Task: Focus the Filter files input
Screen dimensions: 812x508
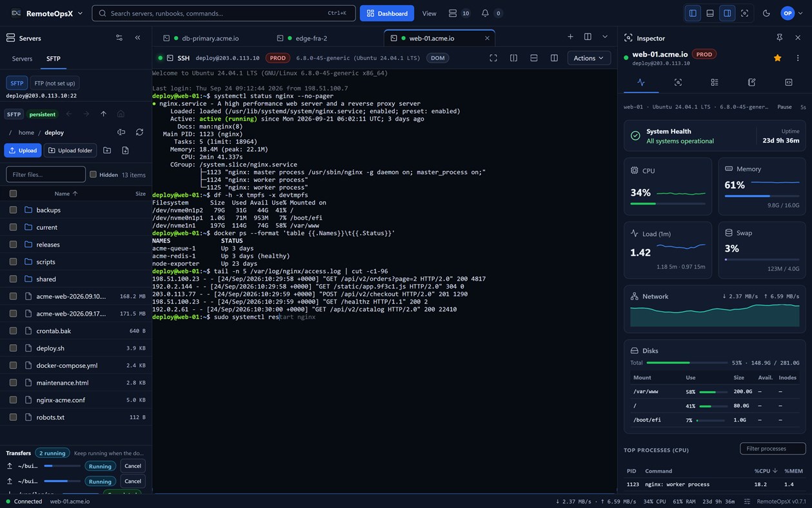Action: tap(46, 174)
